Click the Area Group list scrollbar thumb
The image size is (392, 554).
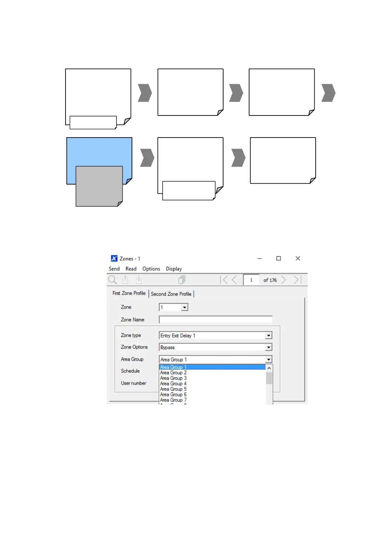point(269,378)
